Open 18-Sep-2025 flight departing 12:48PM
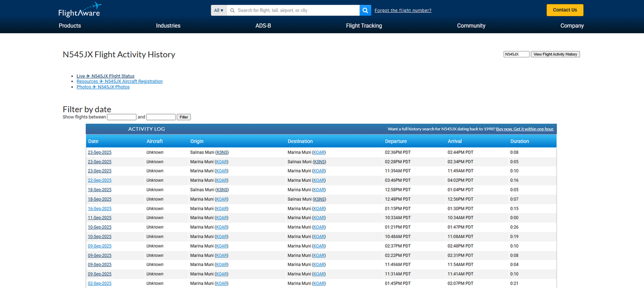The image size is (644, 288). 99,200
